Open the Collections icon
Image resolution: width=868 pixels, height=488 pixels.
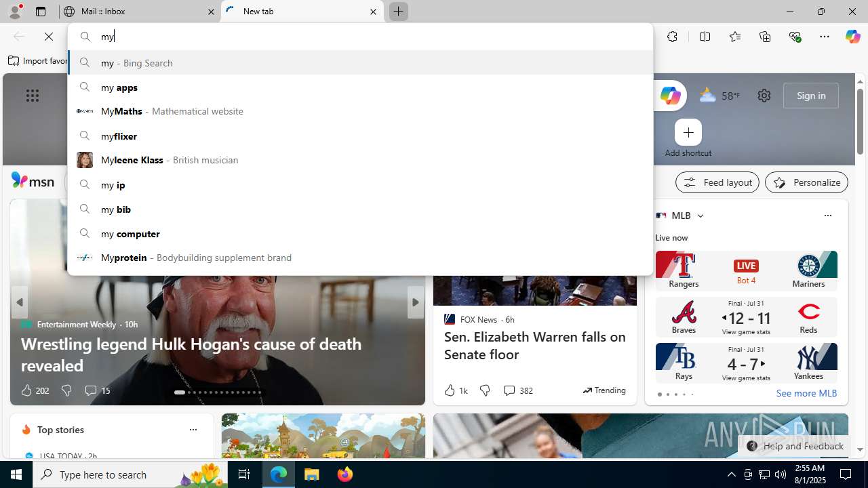(x=765, y=37)
